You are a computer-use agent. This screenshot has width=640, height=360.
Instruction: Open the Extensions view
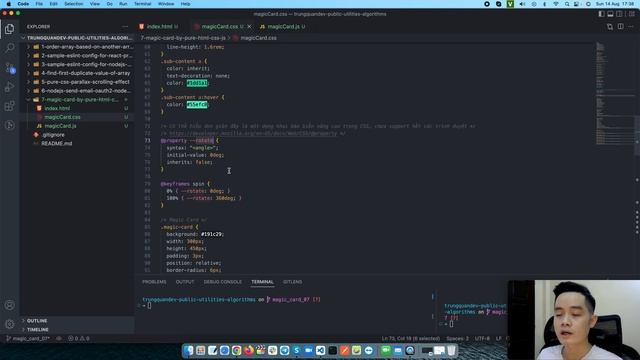pyautogui.click(x=9, y=106)
